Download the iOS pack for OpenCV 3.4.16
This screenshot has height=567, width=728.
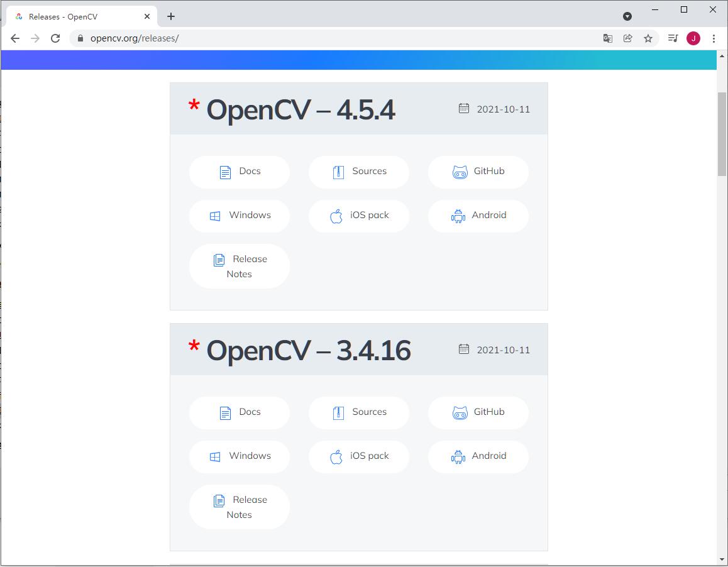click(359, 456)
